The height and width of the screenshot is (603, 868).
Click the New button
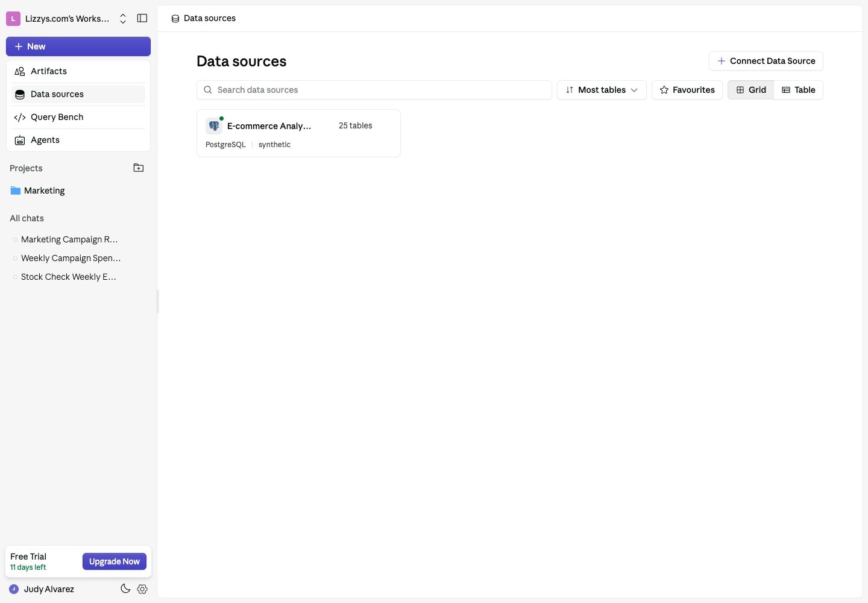point(78,46)
